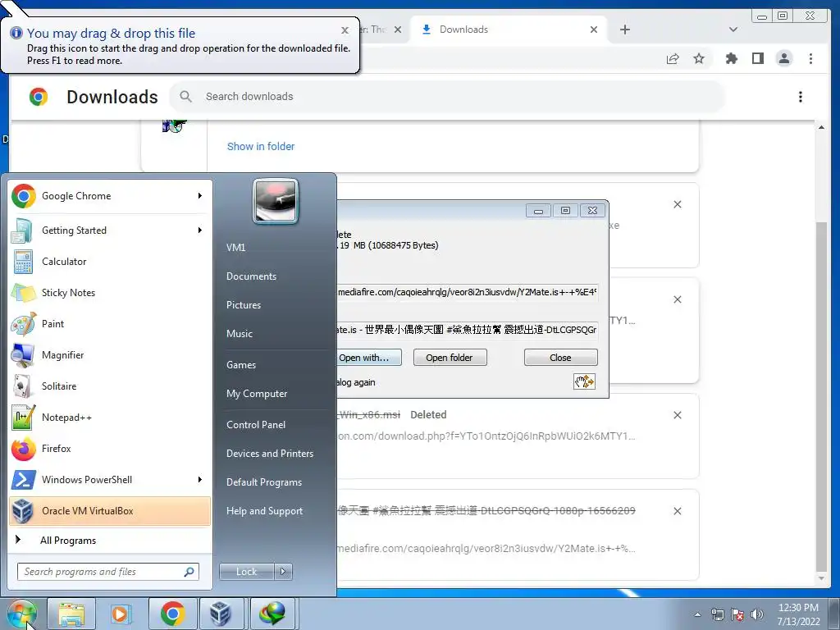This screenshot has width=840, height=630.
Task: Click the Show in folder link
Action: (260, 147)
